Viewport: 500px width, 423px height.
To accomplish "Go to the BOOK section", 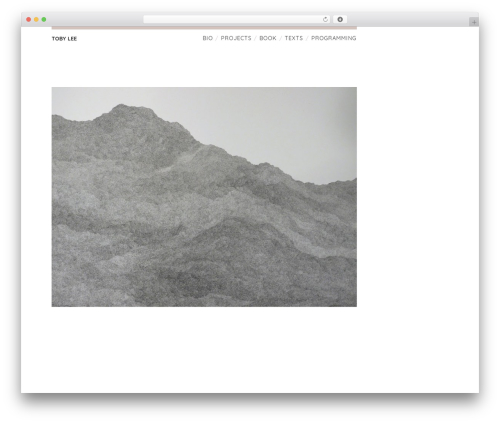I will (x=268, y=38).
